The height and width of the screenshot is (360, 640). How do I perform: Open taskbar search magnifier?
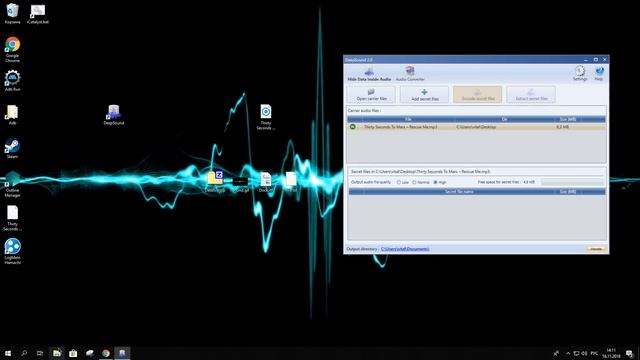click(24, 353)
